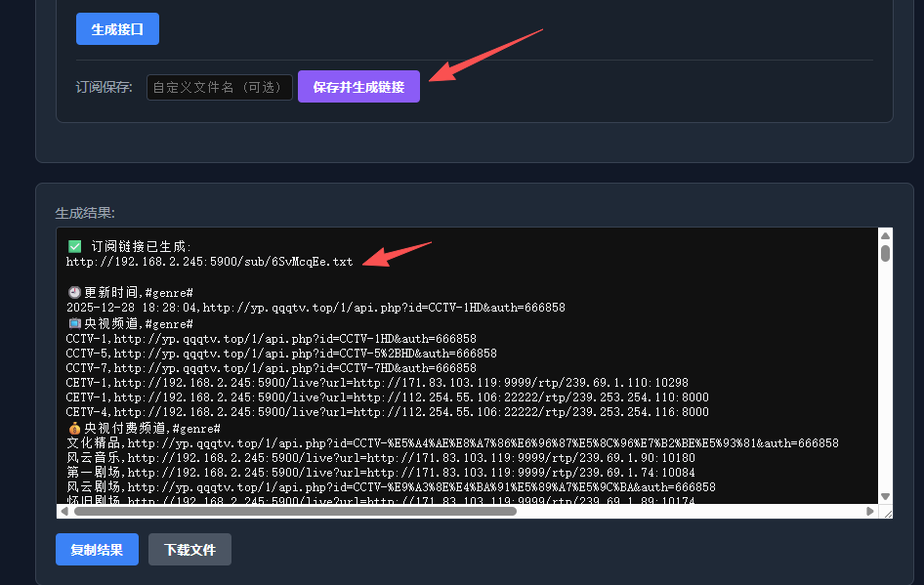This screenshot has width=924, height=585.
Task: Click the 生成接口 button
Action: pyautogui.click(x=116, y=28)
